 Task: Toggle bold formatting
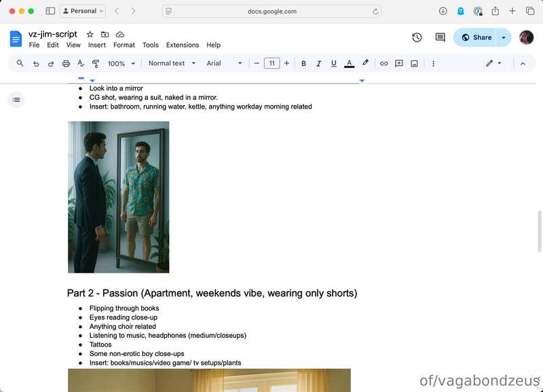click(x=303, y=64)
